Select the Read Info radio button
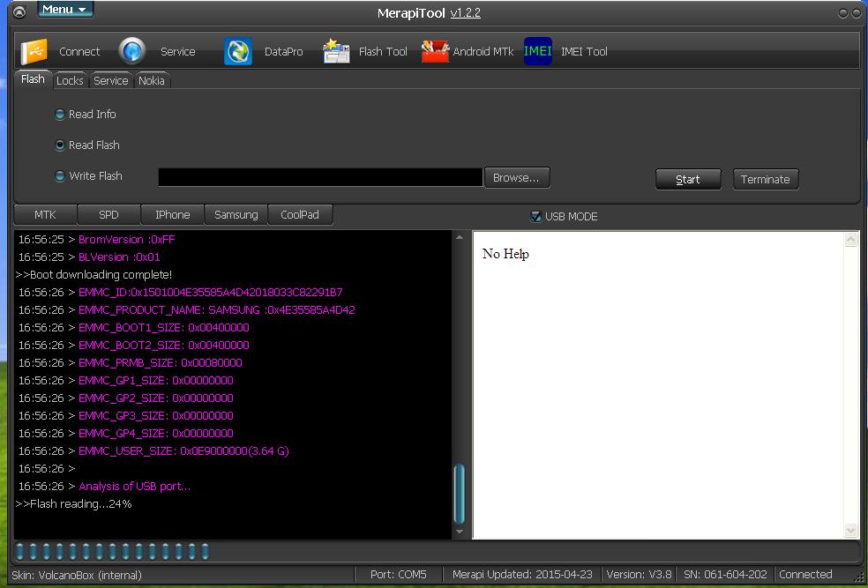Screen dimensions: 868x588 click(x=60, y=115)
